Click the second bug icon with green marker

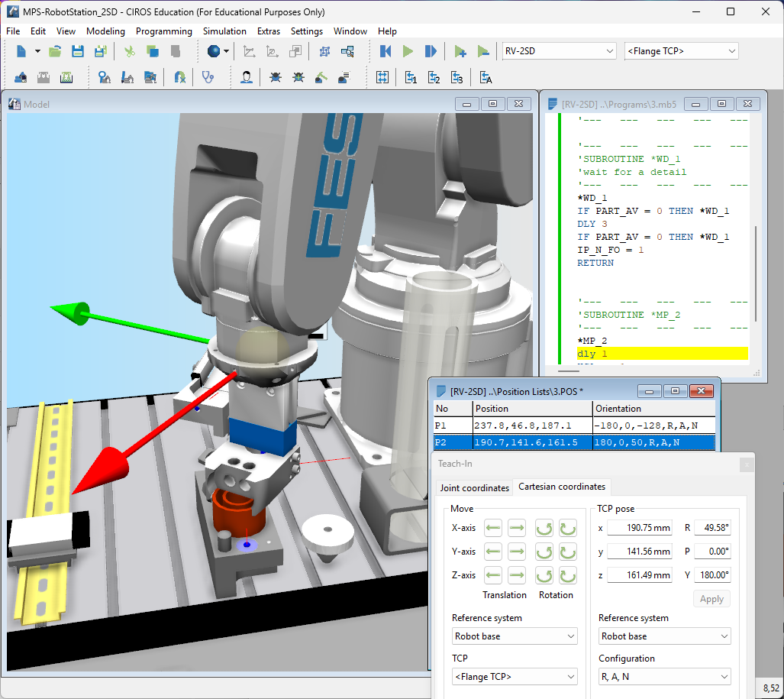point(298,78)
